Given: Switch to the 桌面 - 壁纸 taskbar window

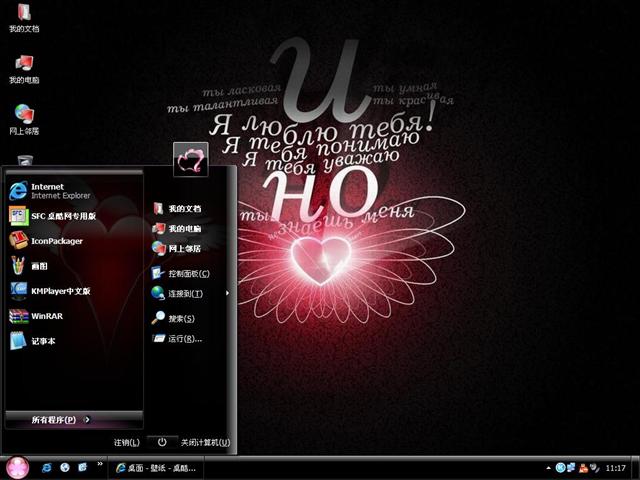Looking at the screenshot, I should coord(156,468).
